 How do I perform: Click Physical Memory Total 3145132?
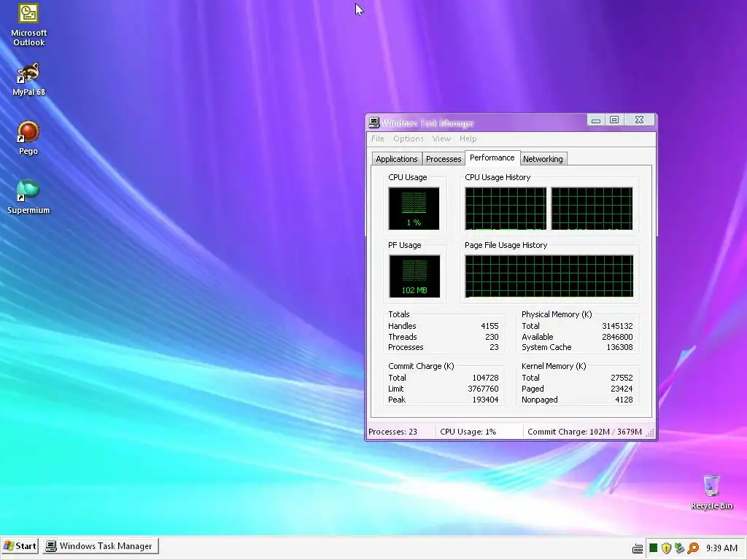click(x=617, y=326)
